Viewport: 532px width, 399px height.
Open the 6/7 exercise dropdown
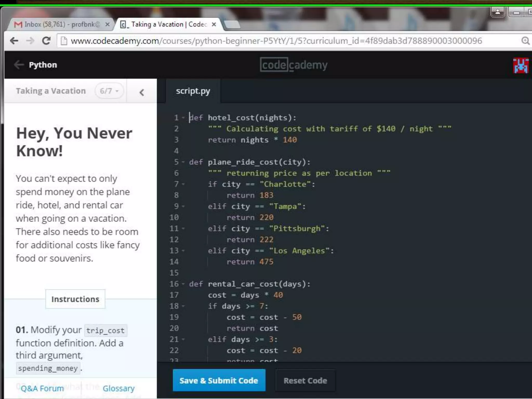(109, 91)
